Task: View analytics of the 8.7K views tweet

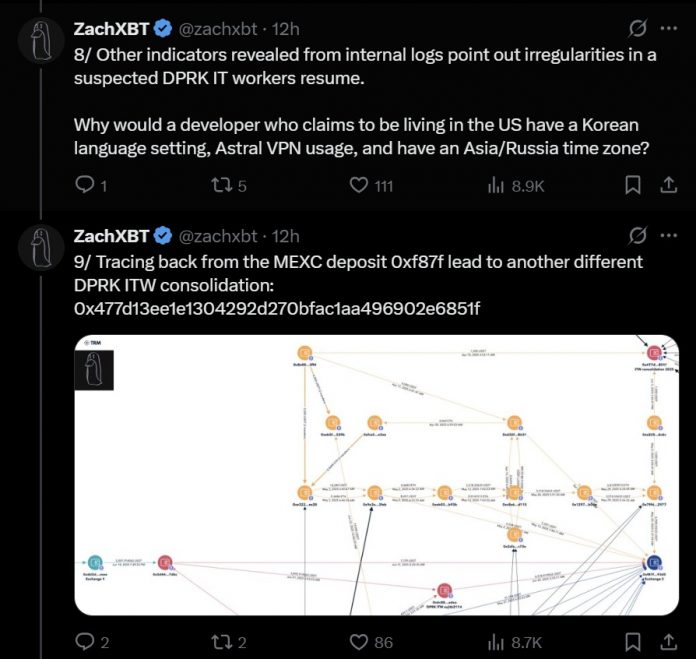Action: [495, 642]
